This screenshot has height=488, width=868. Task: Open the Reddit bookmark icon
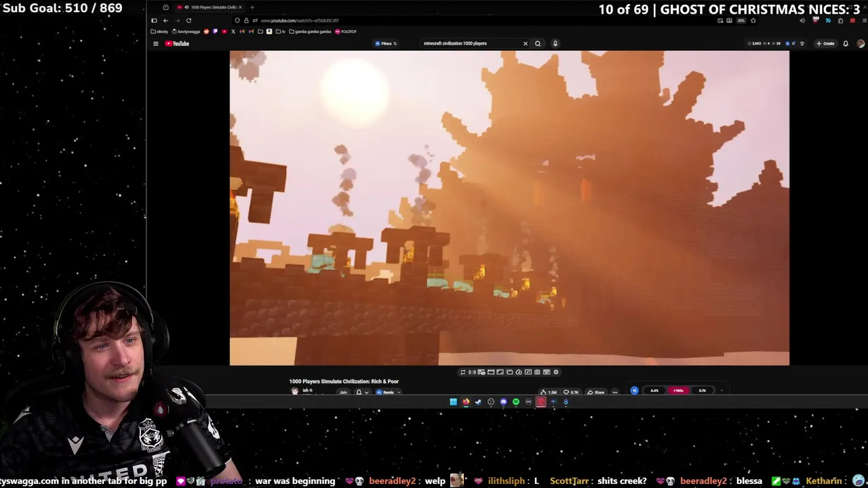[206, 31]
